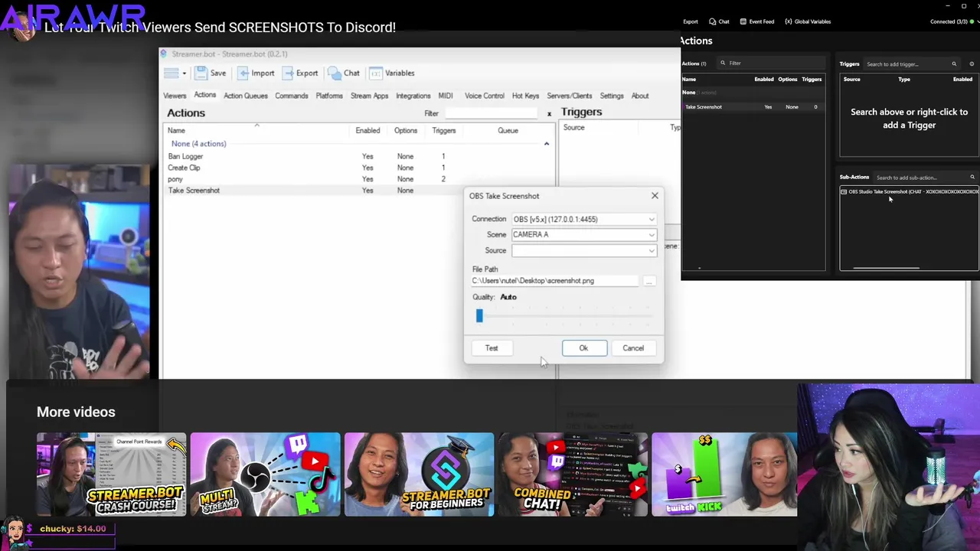The width and height of the screenshot is (980, 551).
Task: Open the Connection dropdown
Action: [583, 219]
